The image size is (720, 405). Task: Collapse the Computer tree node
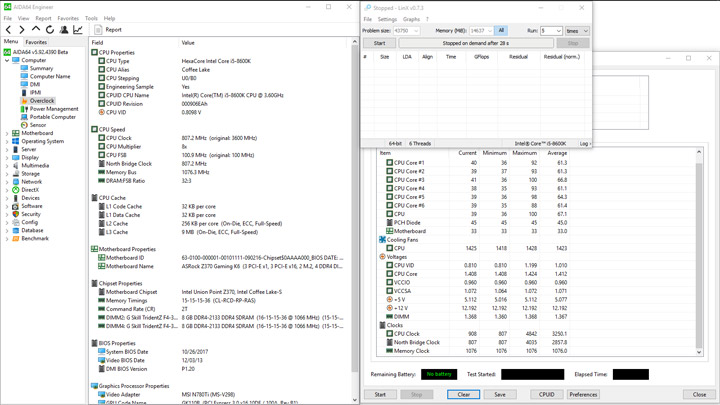click(7, 60)
